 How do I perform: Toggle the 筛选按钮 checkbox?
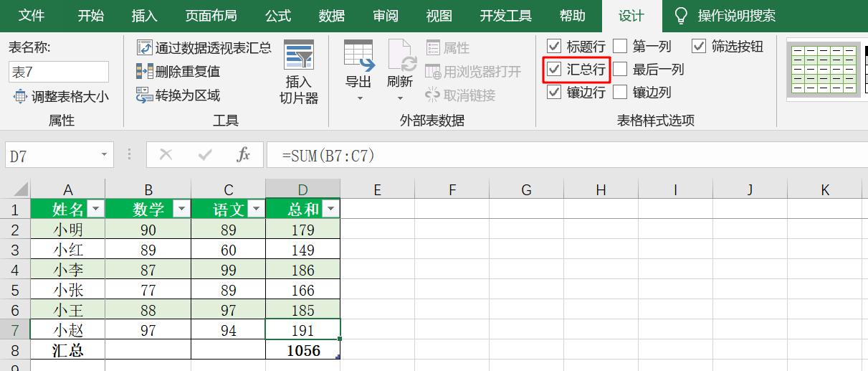[699, 46]
